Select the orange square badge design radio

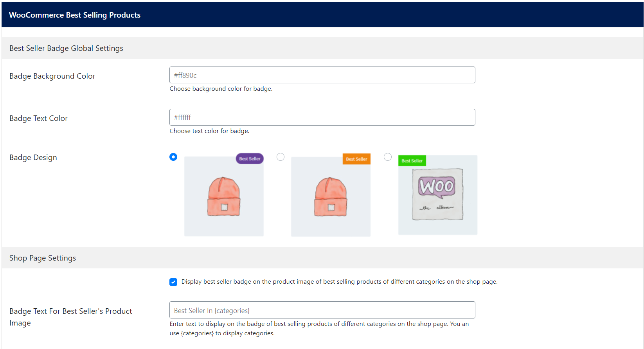[x=281, y=157]
